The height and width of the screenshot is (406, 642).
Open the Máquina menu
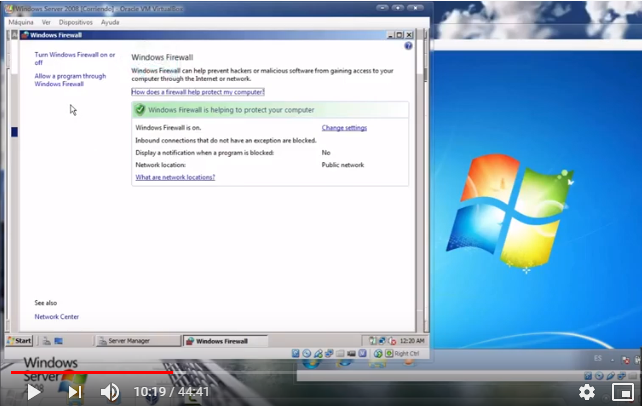click(x=21, y=22)
